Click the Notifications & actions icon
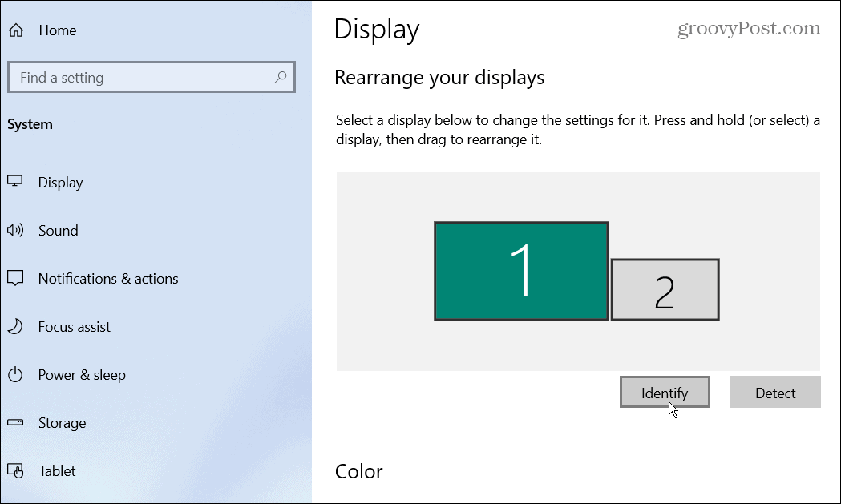The image size is (841, 504). 15,278
